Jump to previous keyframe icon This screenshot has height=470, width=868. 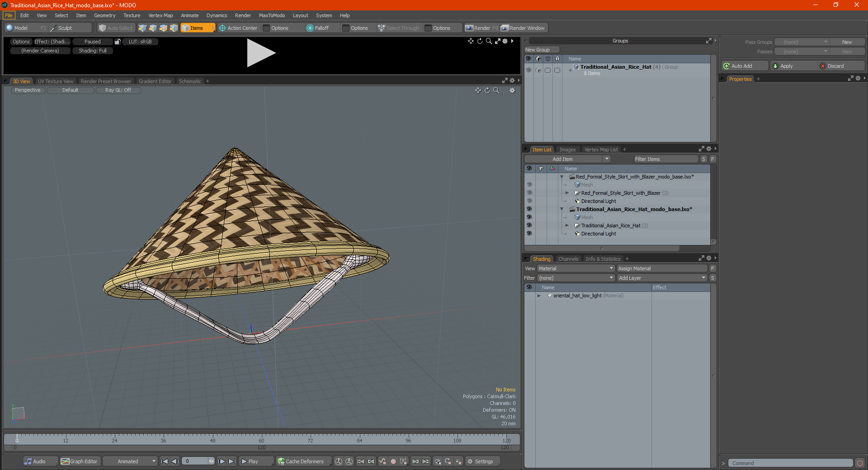click(x=372, y=461)
